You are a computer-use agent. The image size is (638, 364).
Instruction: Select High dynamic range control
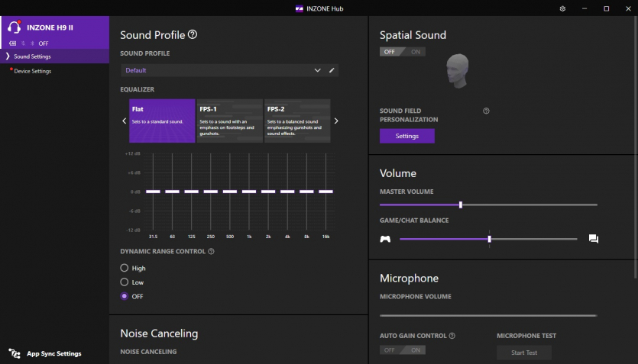point(125,269)
